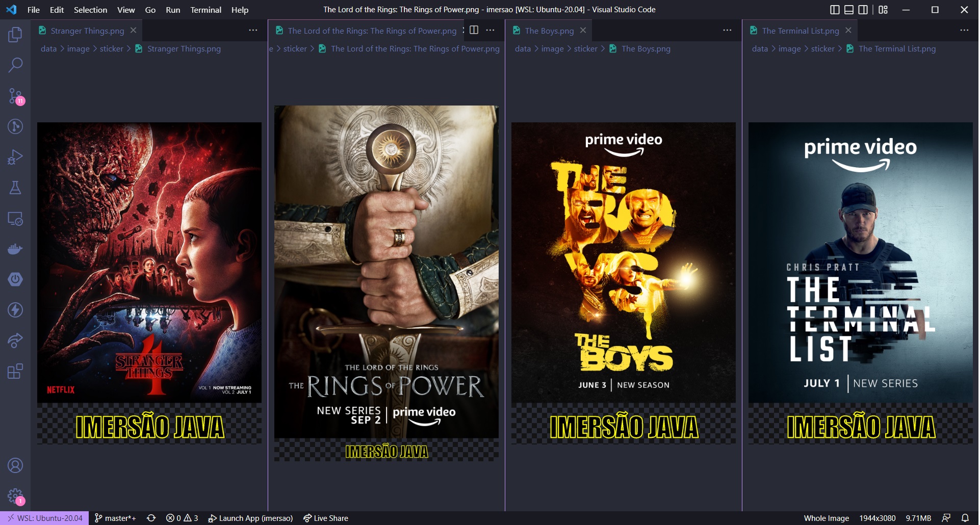This screenshot has width=980, height=525.
Task: Click WSL: Ubuntu-20.04 remote indicator
Action: click(x=44, y=518)
